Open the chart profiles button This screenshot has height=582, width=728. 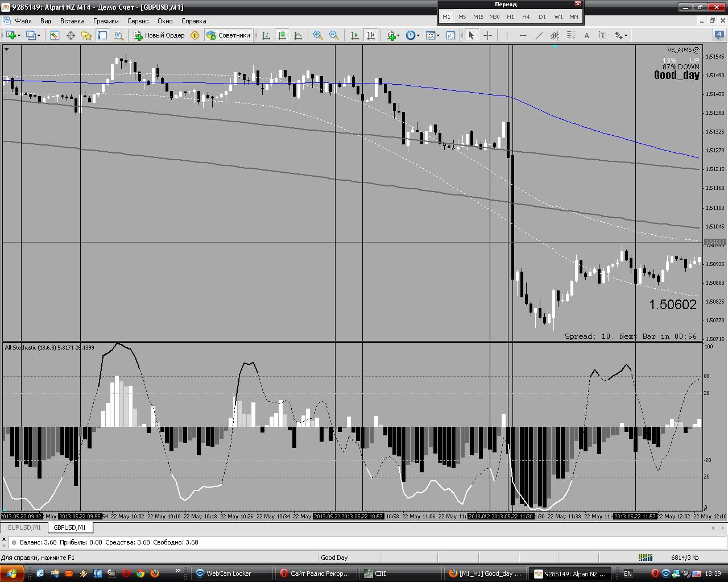(31, 35)
